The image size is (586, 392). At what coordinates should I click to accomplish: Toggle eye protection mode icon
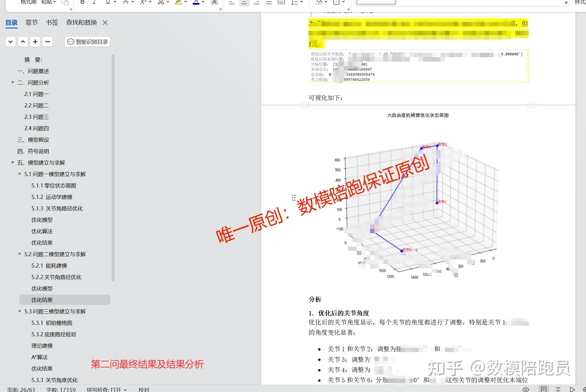tap(526, 389)
